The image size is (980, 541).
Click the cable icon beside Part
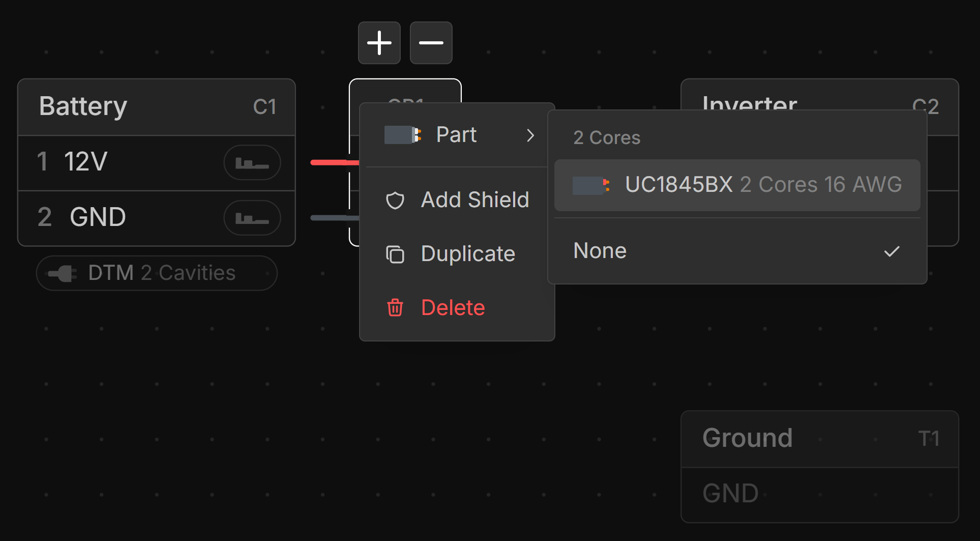click(x=402, y=135)
